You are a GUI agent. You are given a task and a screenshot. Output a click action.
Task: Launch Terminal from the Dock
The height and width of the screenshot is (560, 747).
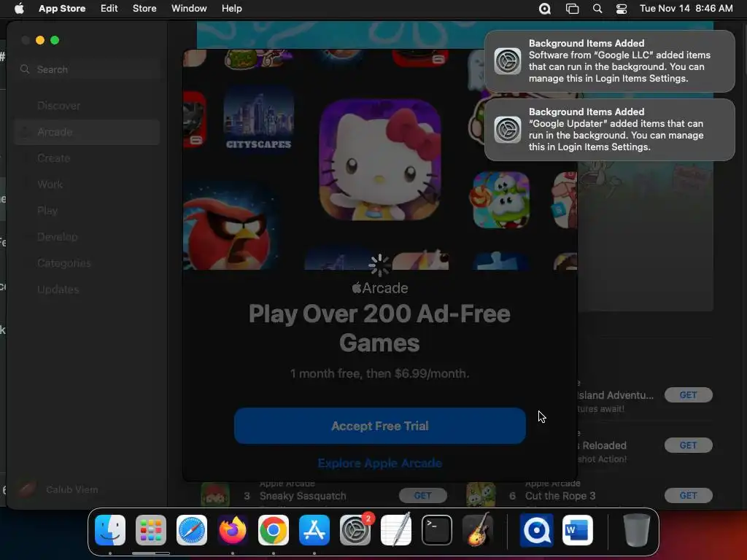click(x=437, y=530)
